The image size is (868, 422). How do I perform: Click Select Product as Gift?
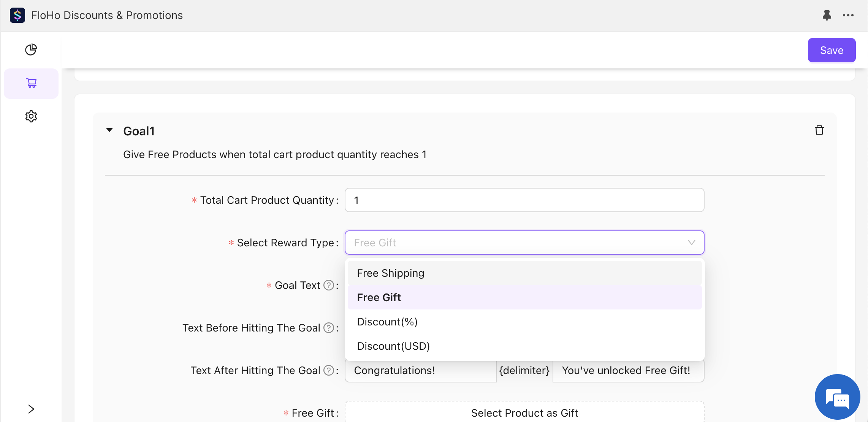click(x=524, y=413)
